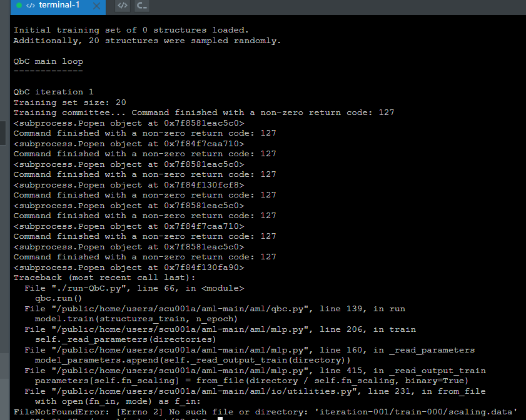Click the mlp.py line 206 traceback entry
The width and height of the screenshot is (526, 420).
coord(220,329)
